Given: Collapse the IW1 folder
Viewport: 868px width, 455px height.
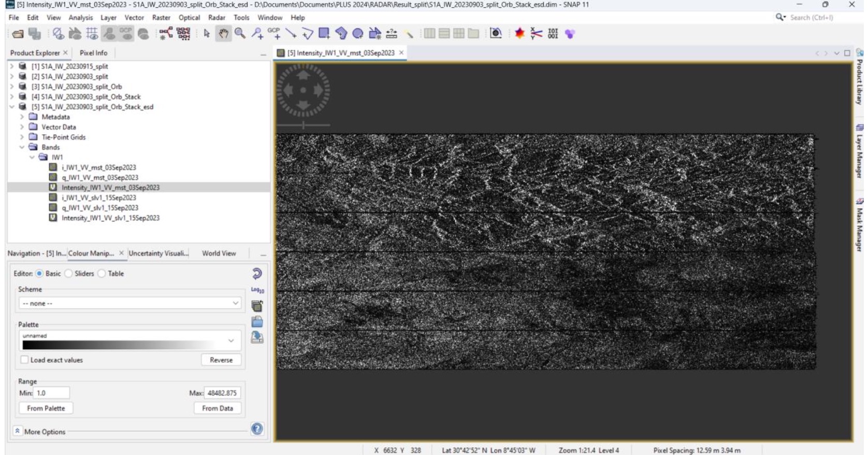Looking at the screenshot, I should click(x=32, y=158).
